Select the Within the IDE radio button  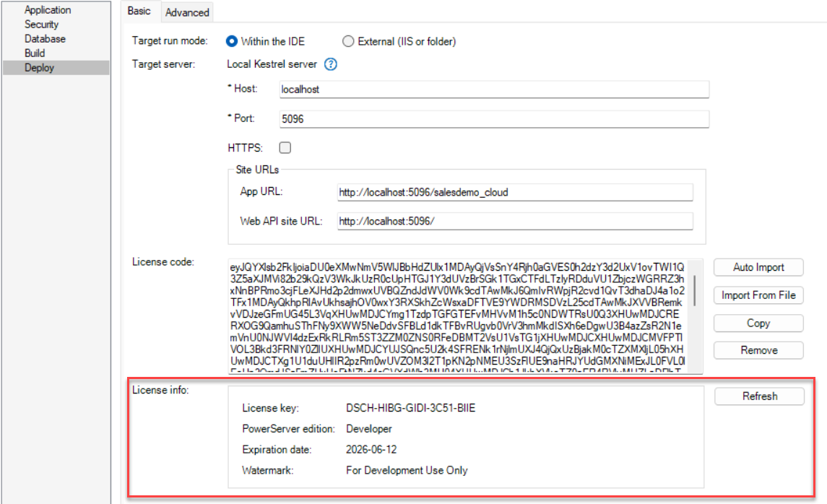tap(232, 41)
